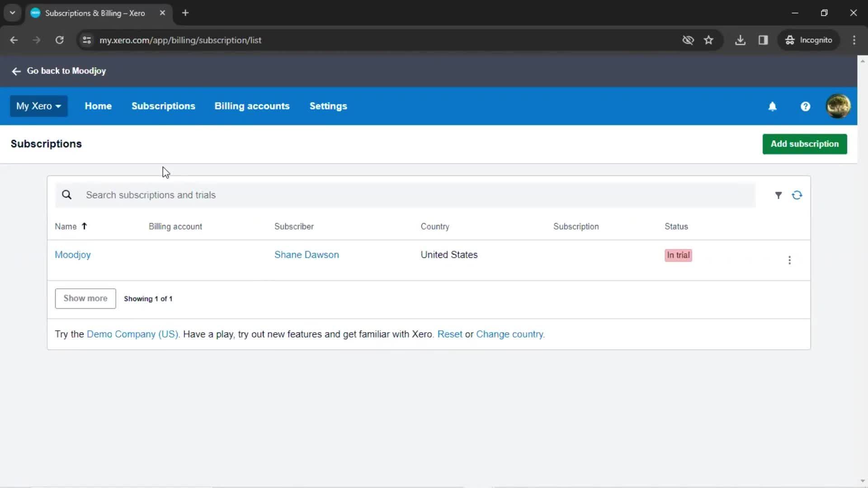The image size is (868, 488).
Task: Click the Show more button
Action: click(x=85, y=299)
